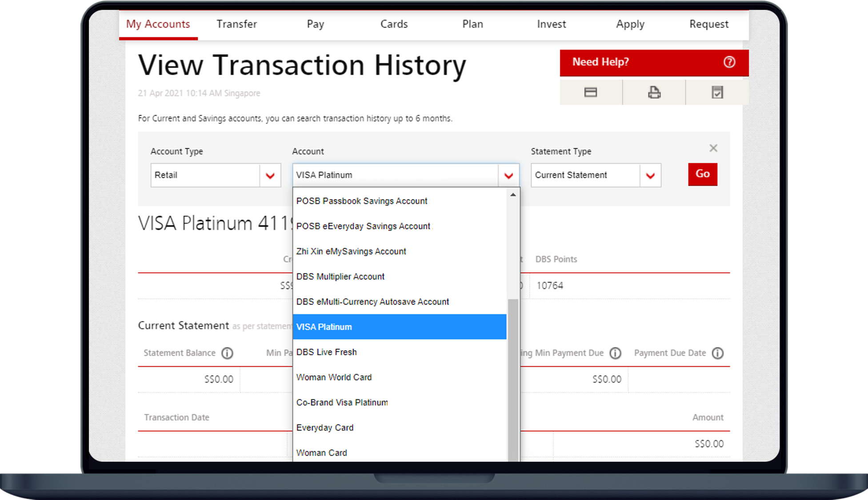This screenshot has height=500, width=868.
Task: Switch to the Transfer tab
Action: point(236,24)
